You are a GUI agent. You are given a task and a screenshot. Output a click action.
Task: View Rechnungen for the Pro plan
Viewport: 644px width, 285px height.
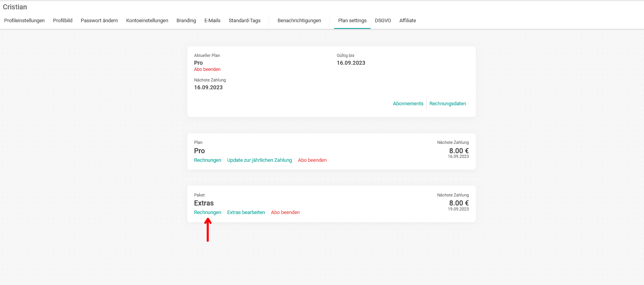click(x=208, y=160)
